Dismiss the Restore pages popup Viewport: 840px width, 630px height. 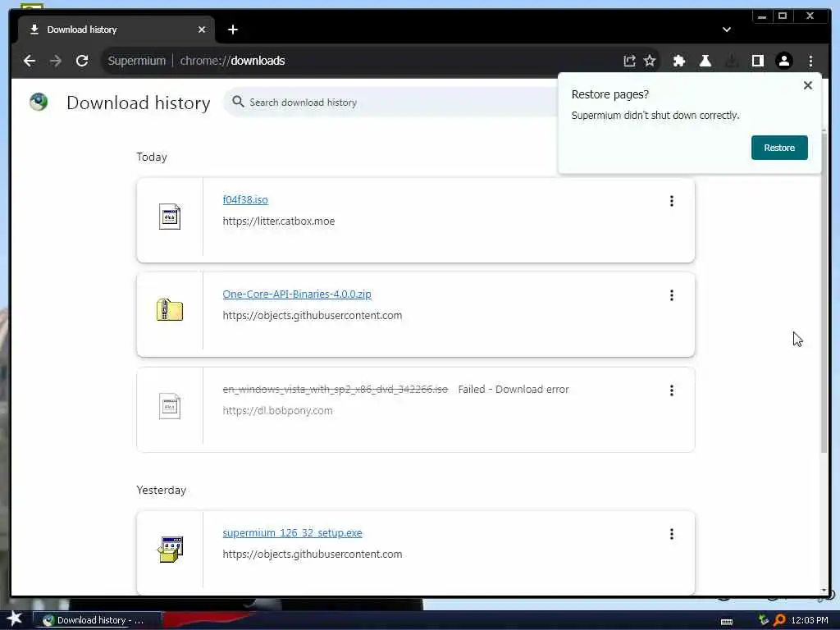pos(808,85)
